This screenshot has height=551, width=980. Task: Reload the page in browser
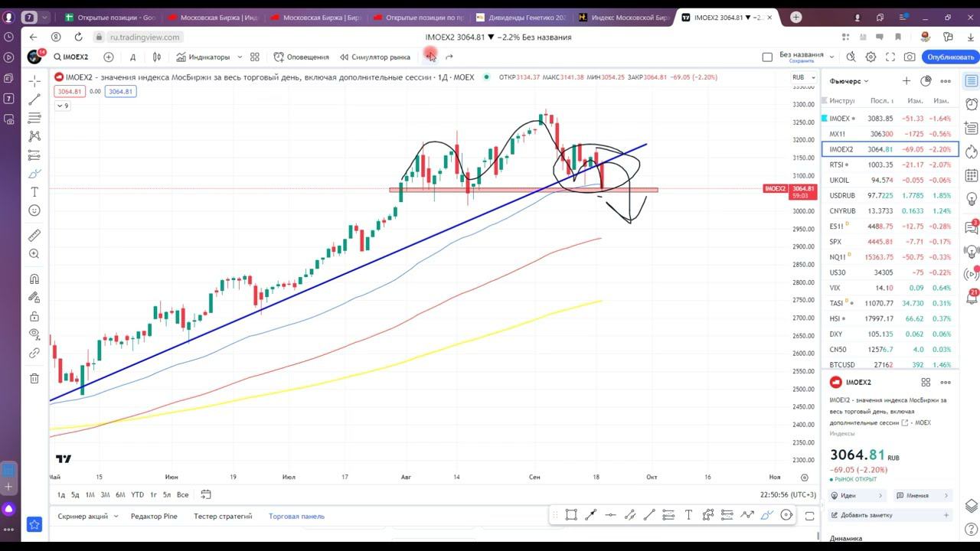point(78,37)
